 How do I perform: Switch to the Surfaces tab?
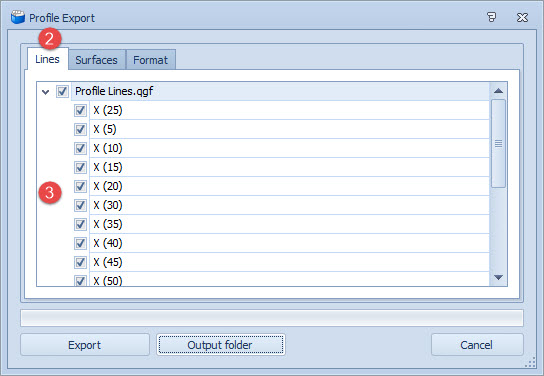[x=96, y=60]
